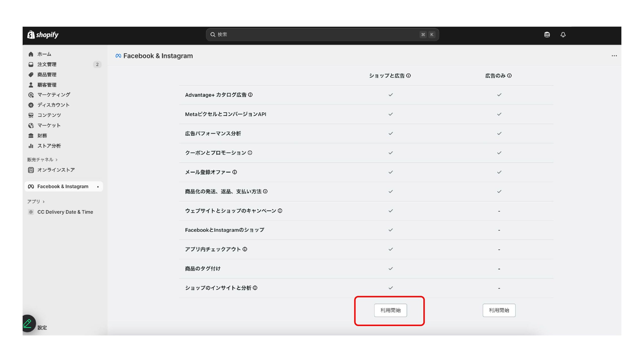Click MetaピクセルとコンバージョンAPI row label
The width and height of the screenshot is (644, 362).
coord(226,114)
